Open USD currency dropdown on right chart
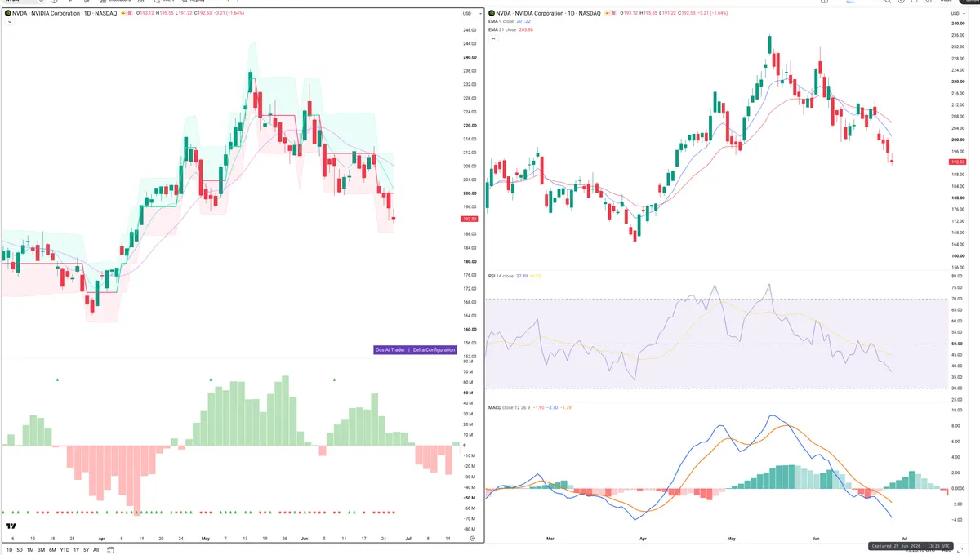This screenshot has height=555, width=980. point(957,14)
